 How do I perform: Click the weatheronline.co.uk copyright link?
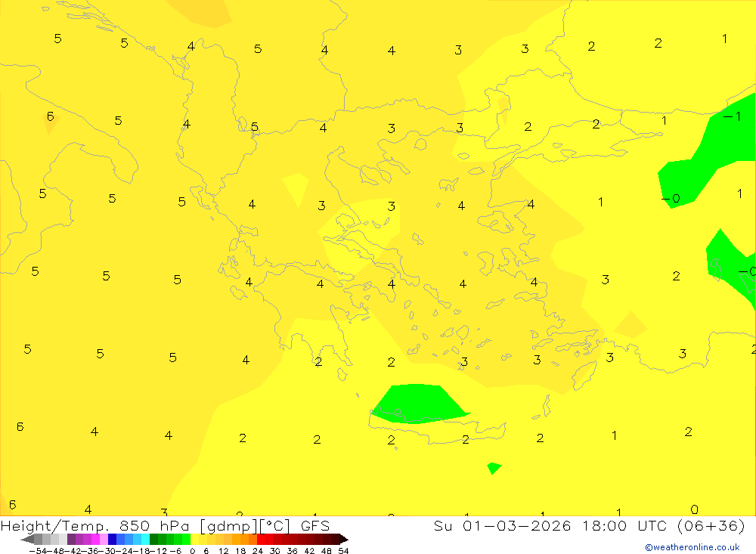692,547
